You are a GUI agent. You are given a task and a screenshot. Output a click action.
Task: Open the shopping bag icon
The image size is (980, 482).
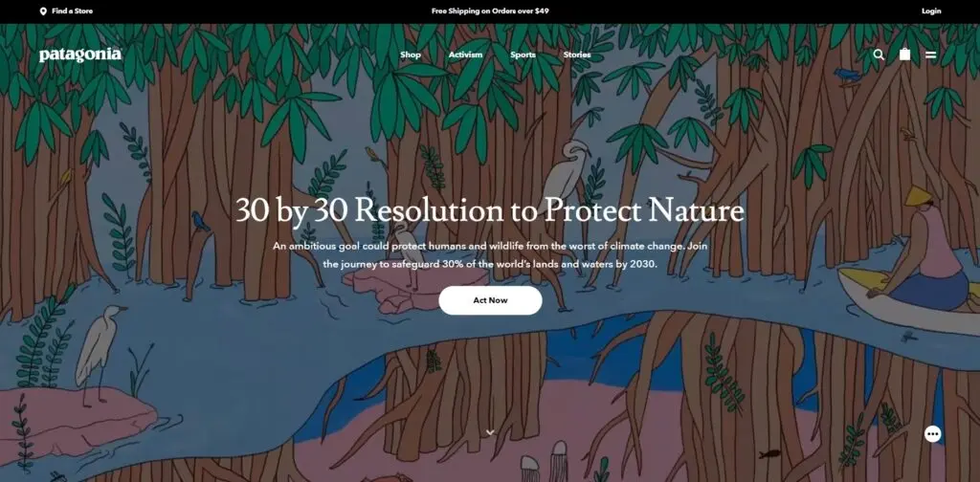pyautogui.click(x=905, y=55)
